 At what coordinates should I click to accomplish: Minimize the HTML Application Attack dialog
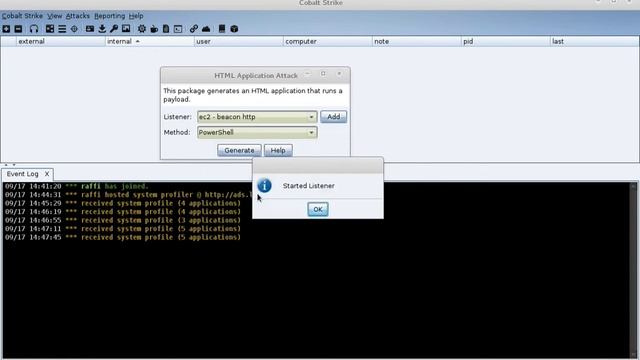pyautogui.click(x=308, y=74)
